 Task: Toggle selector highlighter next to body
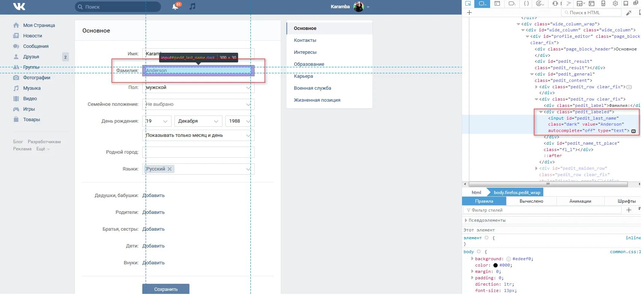pyautogui.click(x=479, y=252)
